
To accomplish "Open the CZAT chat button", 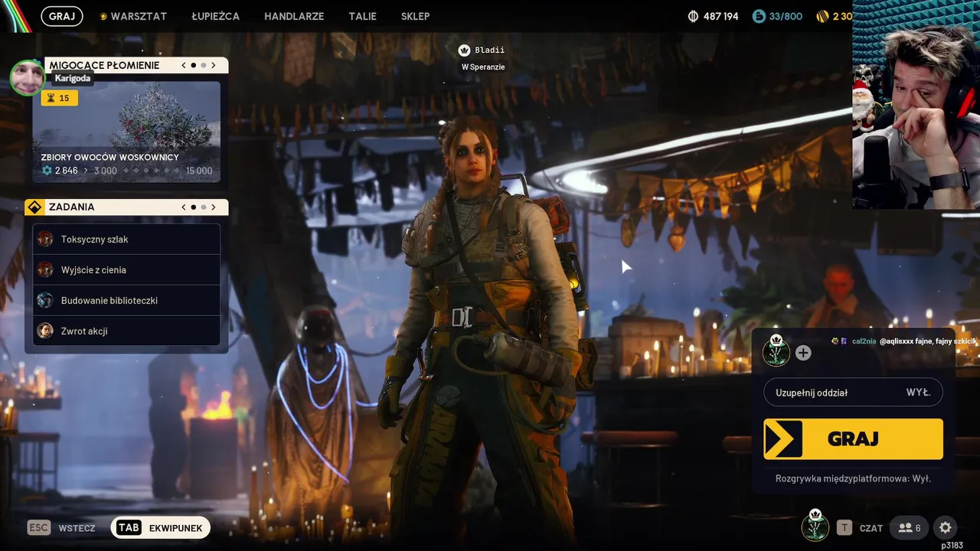I will tap(859, 528).
